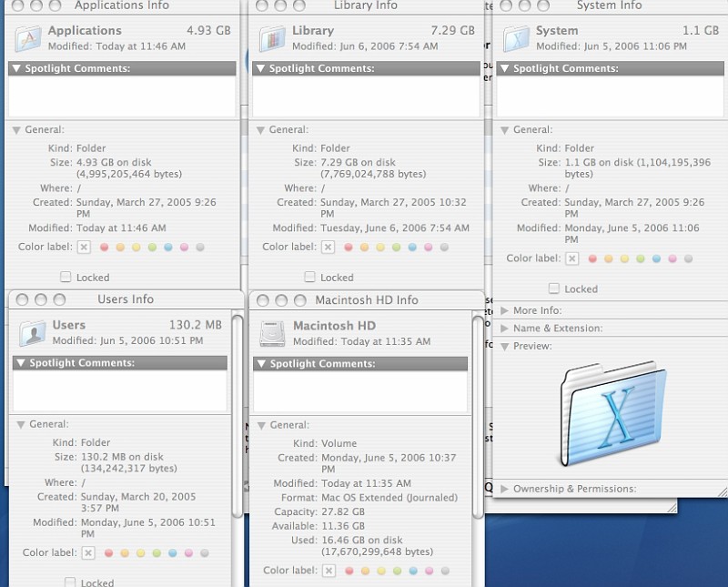The image size is (728, 587).
Task: Collapse Spotlight Comments in Applications Info
Action: [x=16, y=68]
